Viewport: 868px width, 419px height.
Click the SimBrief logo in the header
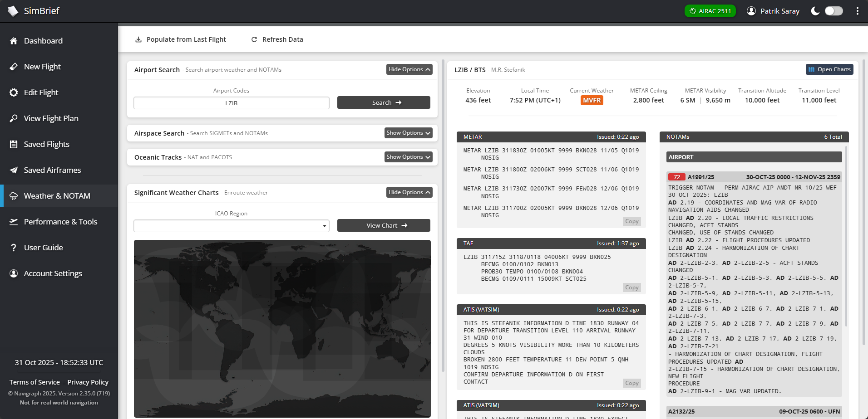[33, 10]
